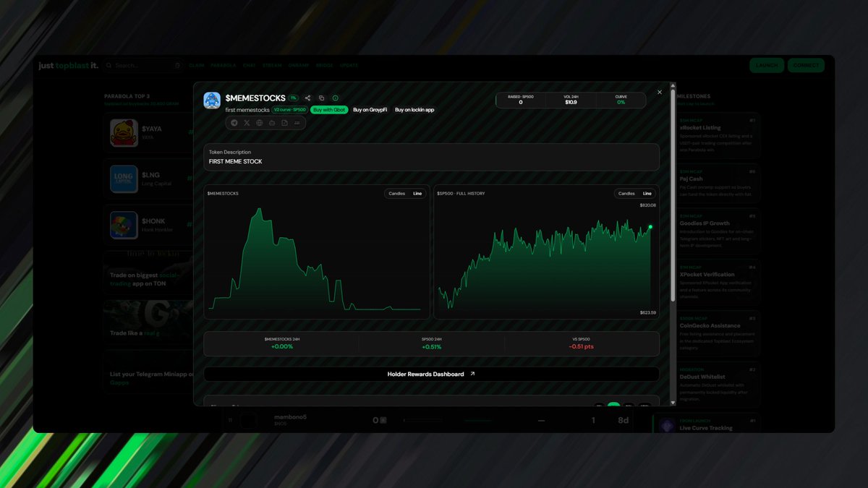This screenshot has width=868, height=488.
Task: Click the bot icon in social links row
Action: pyautogui.click(x=272, y=123)
